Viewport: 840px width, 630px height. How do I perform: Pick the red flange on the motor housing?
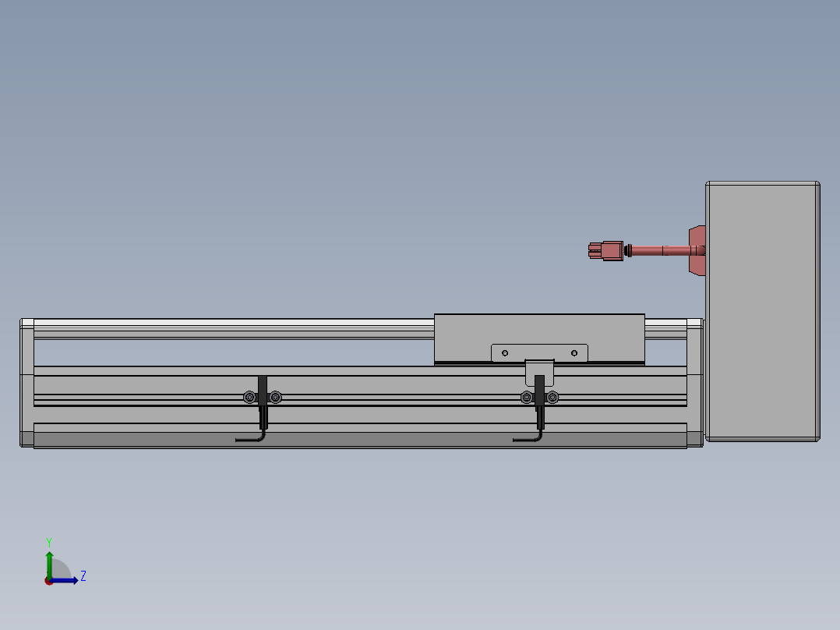(x=697, y=250)
